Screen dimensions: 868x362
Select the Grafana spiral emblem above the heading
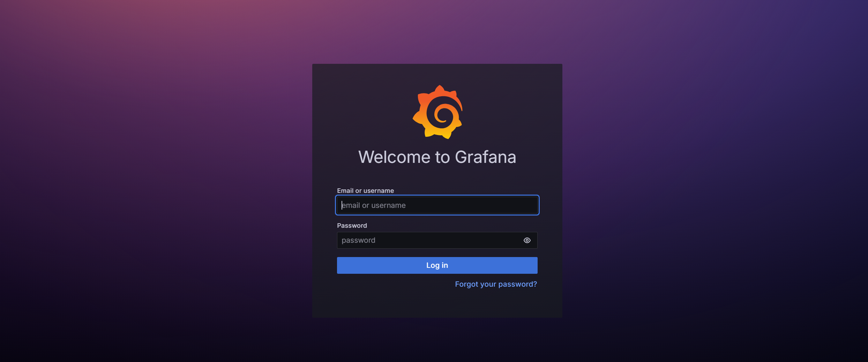[437, 112]
